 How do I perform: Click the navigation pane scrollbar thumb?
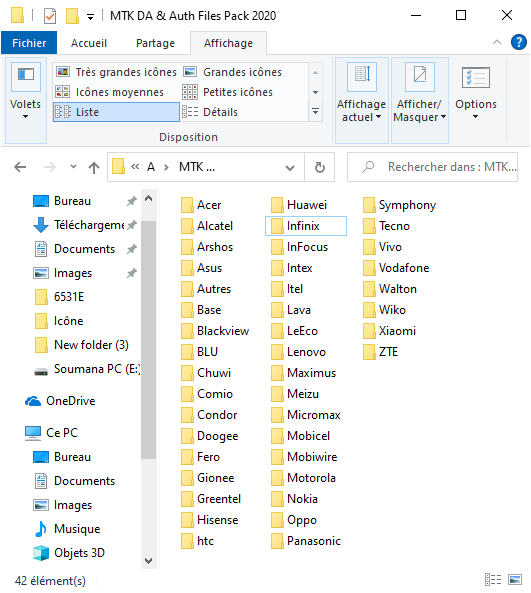click(x=148, y=340)
